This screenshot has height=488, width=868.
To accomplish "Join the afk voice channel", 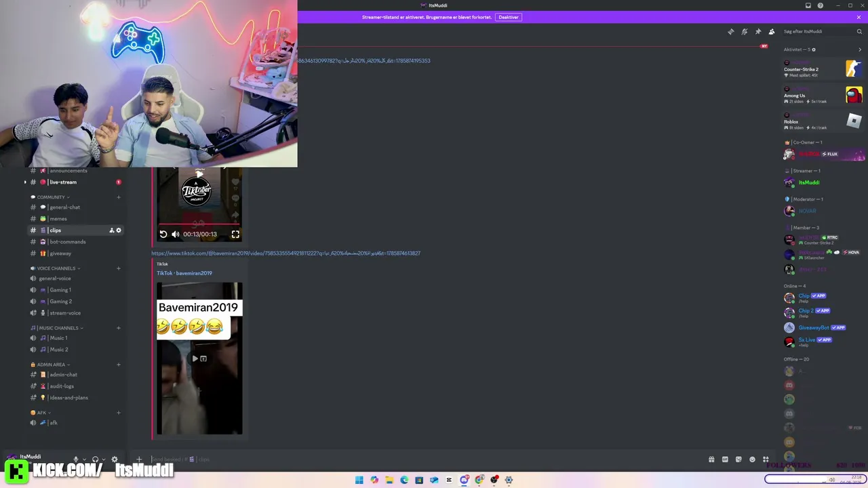I will [76, 423].
